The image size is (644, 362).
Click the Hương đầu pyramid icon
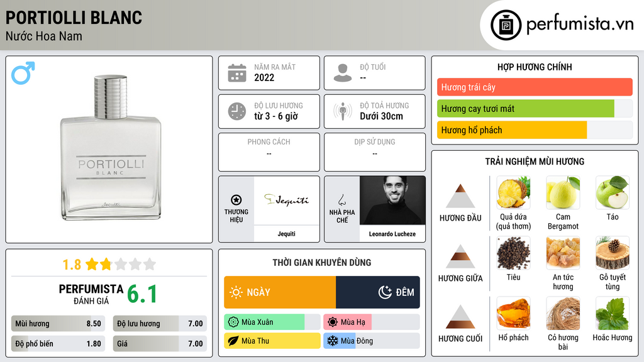[460, 196]
